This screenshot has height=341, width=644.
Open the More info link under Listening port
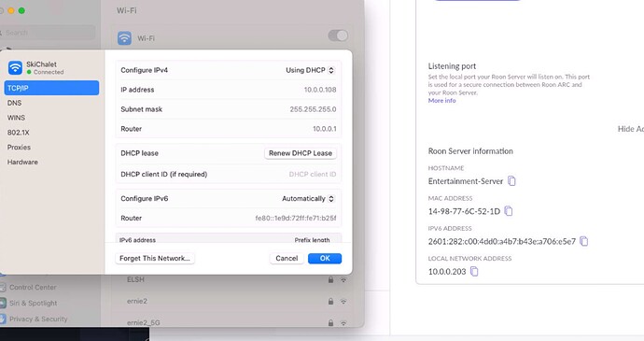441,100
